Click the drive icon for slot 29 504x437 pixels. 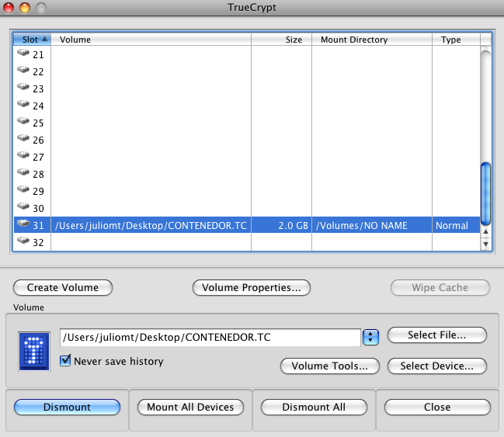click(x=23, y=189)
